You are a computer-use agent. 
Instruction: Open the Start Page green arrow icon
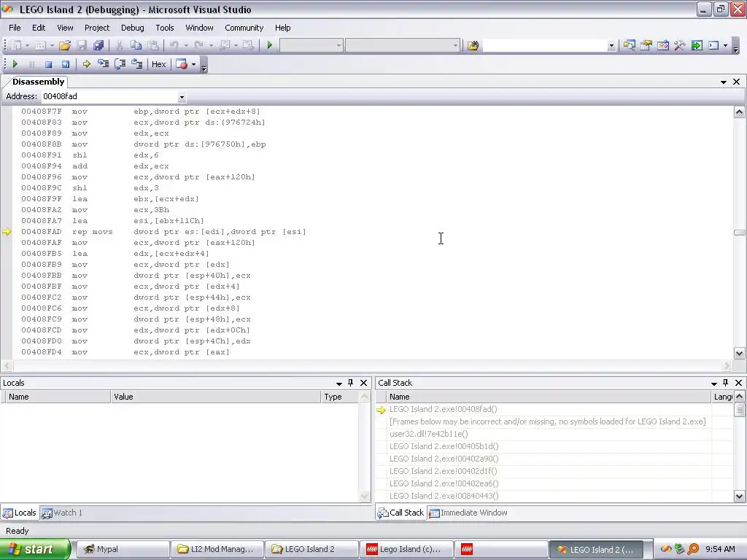coord(697,45)
